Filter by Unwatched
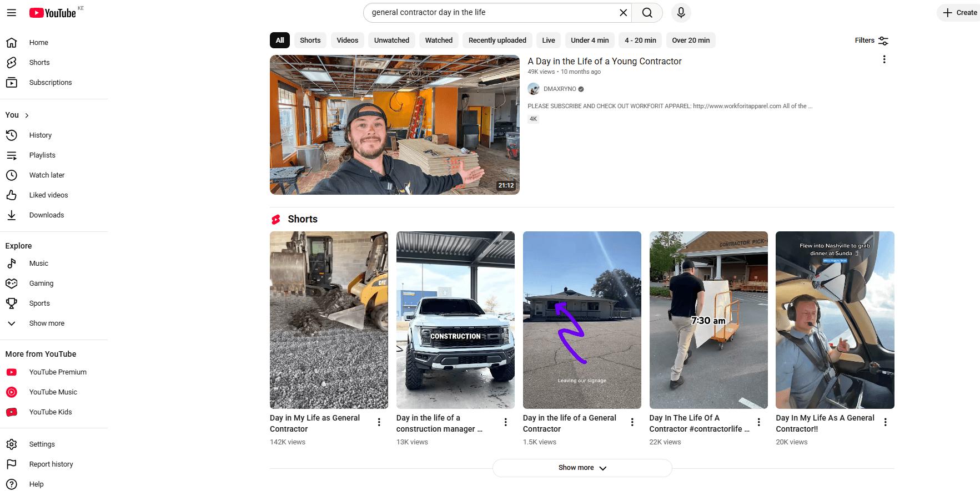The height and width of the screenshot is (491, 980). pyautogui.click(x=391, y=41)
